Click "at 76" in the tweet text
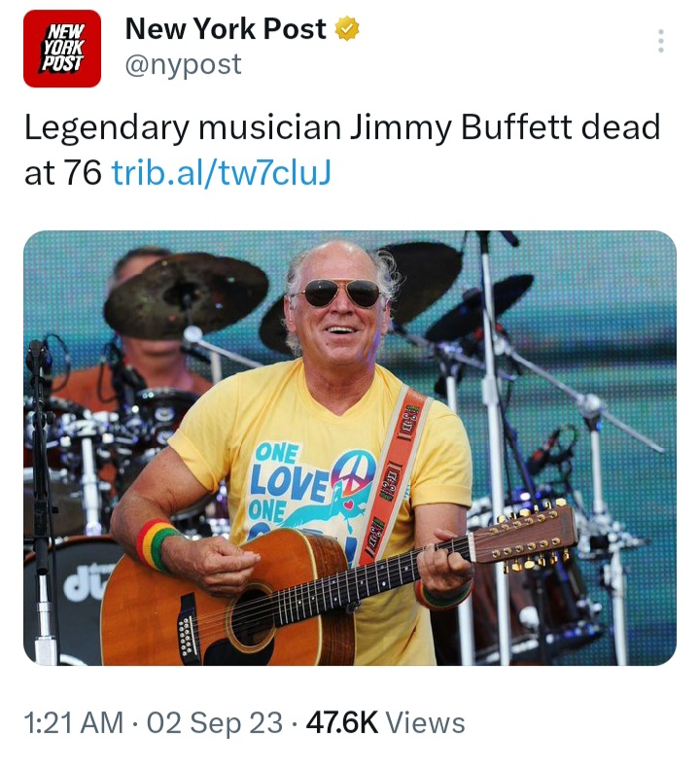This screenshot has width=700, height=764. click(63, 172)
